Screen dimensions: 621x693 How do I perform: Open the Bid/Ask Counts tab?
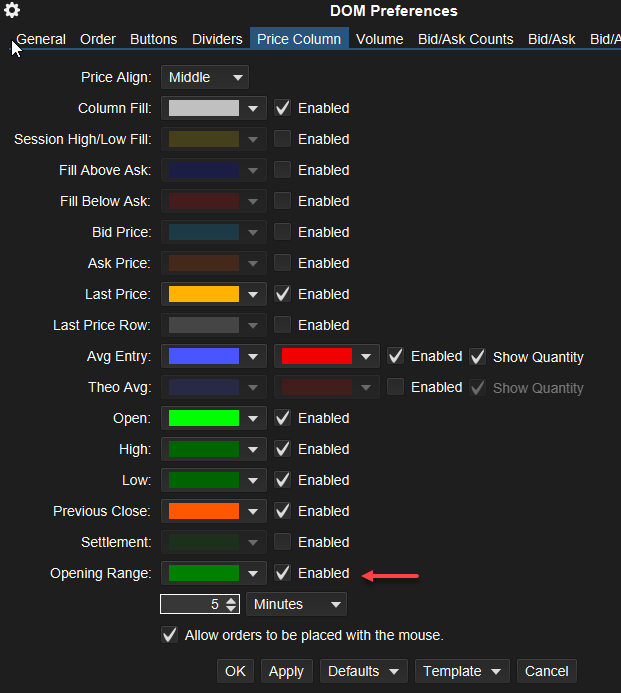coord(465,39)
